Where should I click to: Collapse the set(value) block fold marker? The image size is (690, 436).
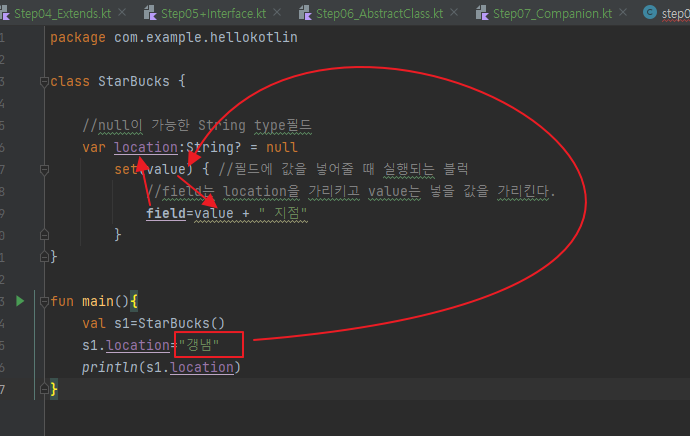(44, 169)
